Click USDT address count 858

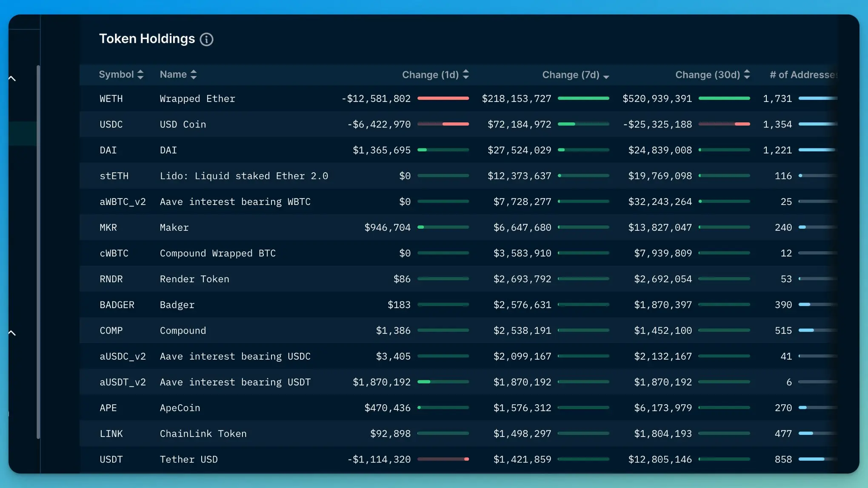(783, 460)
